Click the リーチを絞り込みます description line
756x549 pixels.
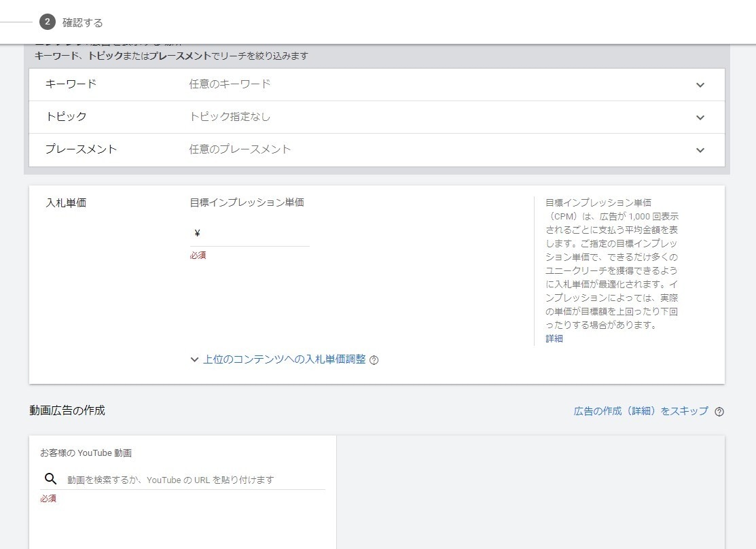click(x=171, y=56)
